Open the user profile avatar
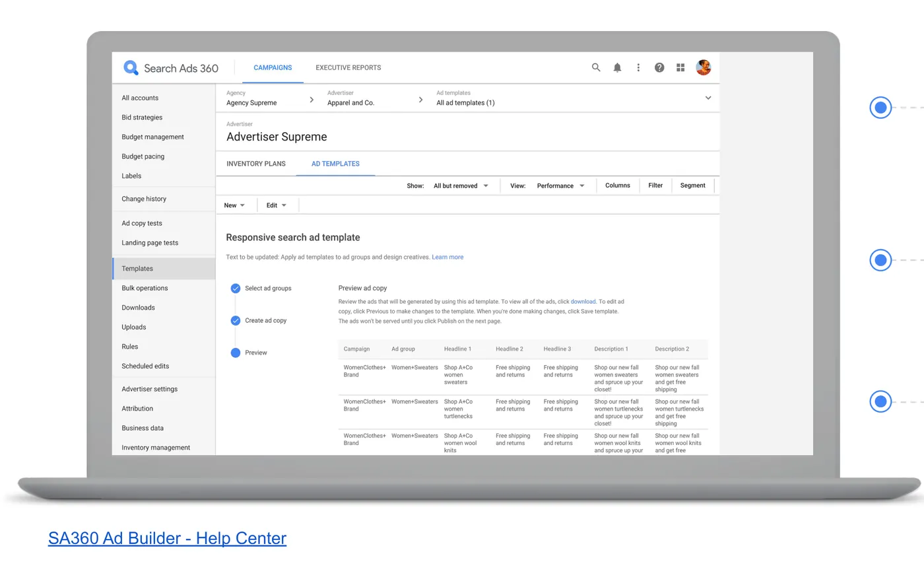This screenshot has width=924, height=585. point(704,67)
